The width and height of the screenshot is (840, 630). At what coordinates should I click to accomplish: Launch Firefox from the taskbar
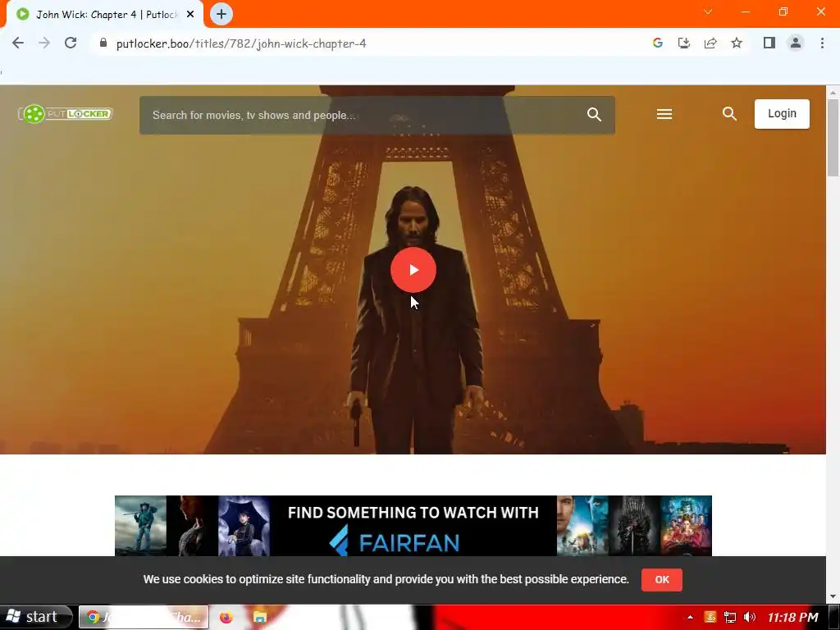click(x=226, y=617)
